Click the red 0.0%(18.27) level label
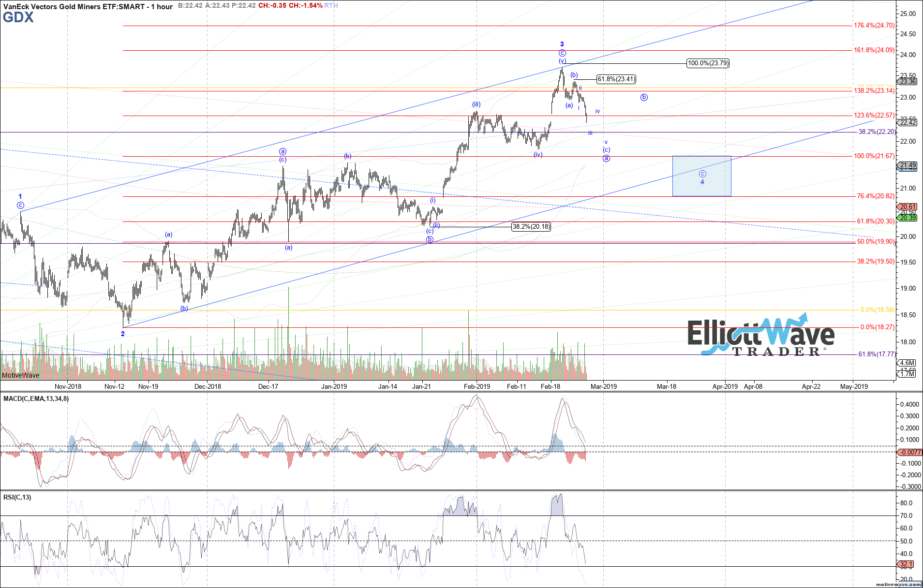923x588 pixels. 877,327
